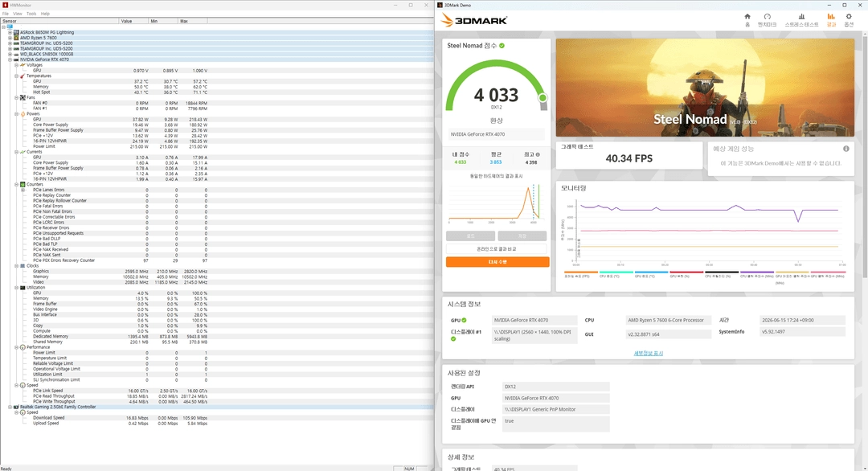Image resolution: width=868 pixels, height=471 pixels.
Task: Click the orange 다시 수행 button
Action: pos(497,262)
